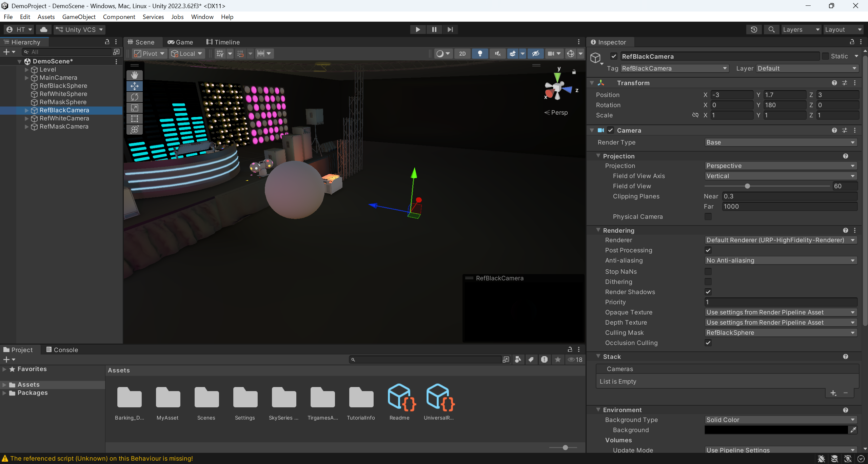Image resolution: width=868 pixels, height=464 pixels.
Task: Select the Scale tool in scene toolbar
Action: [135, 108]
